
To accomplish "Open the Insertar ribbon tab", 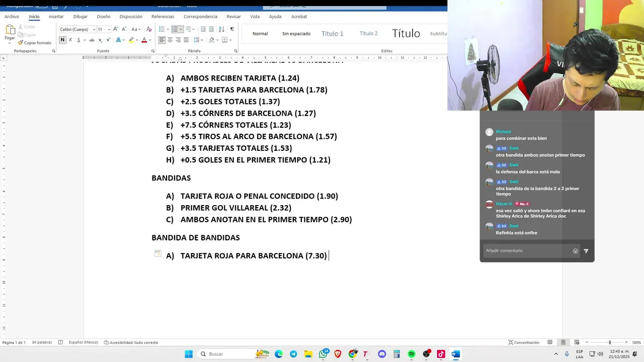I will 56,17.
